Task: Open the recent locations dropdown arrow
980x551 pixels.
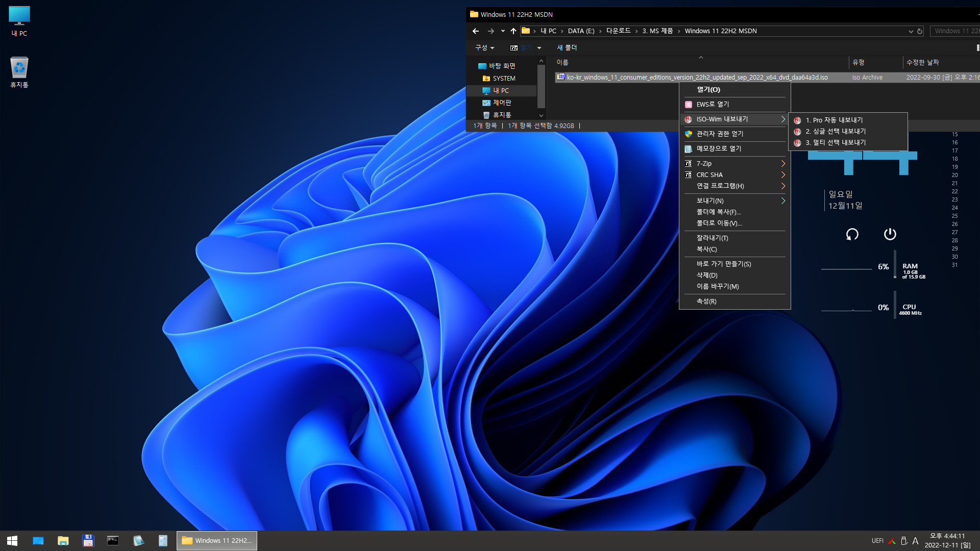Action: 503,31
